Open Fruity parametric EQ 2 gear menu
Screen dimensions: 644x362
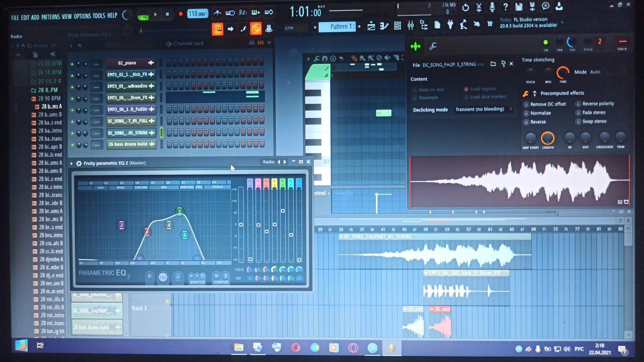click(x=79, y=163)
